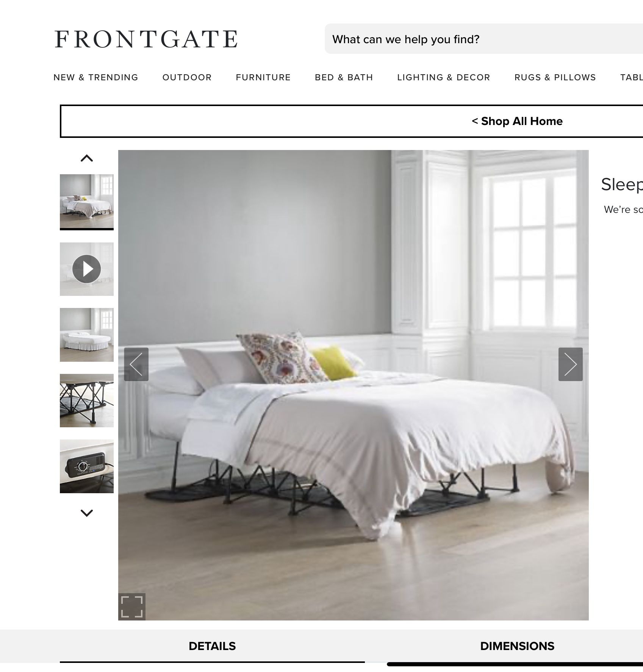Play the product video thumbnail
643x672 pixels.
[x=87, y=269]
